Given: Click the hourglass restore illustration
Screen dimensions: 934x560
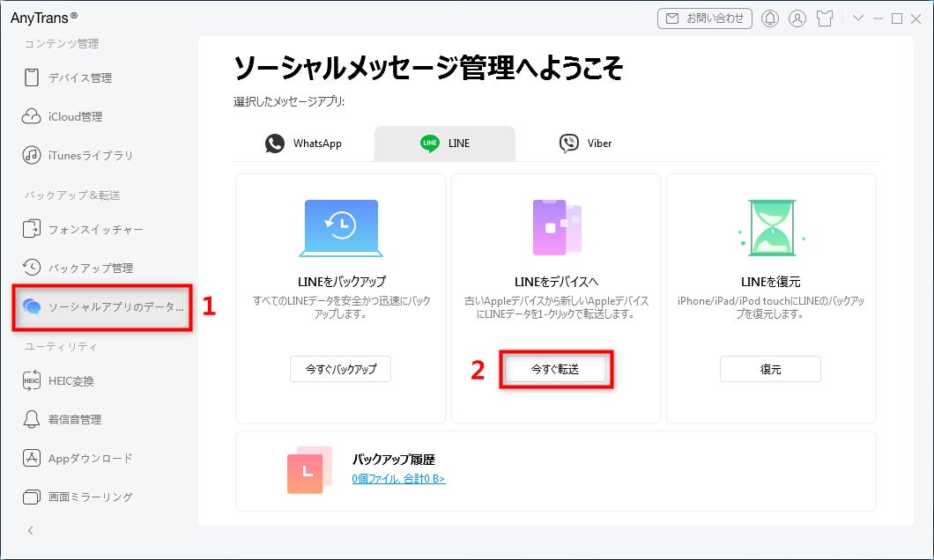Looking at the screenshot, I should point(771,227).
